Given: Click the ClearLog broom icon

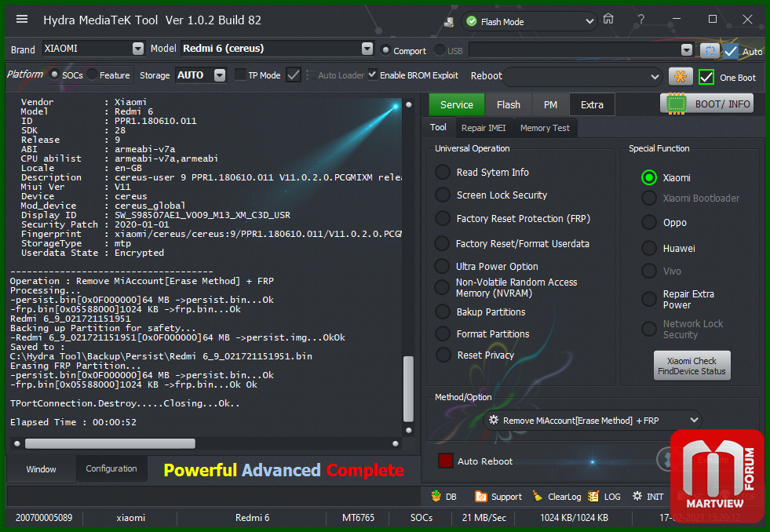Looking at the screenshot, I should click(537, 496).
